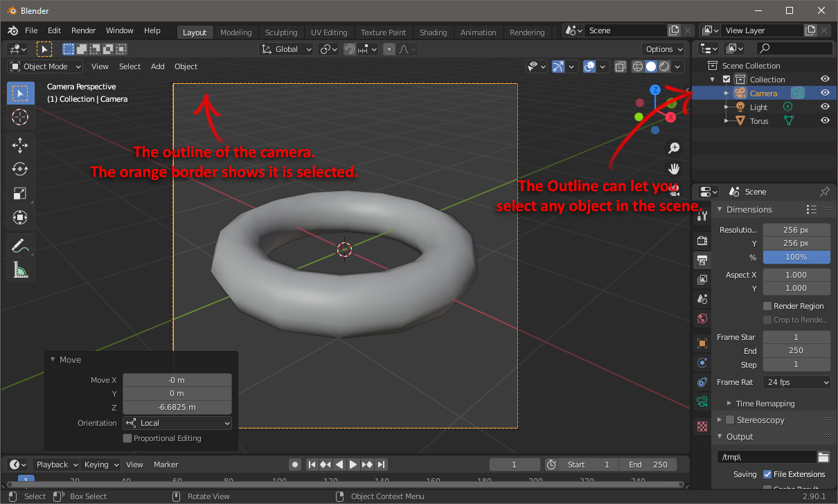The height and width of the screenshot is (504, 838).
Task: Open the Render menu
Action: (x=84, y=30)
